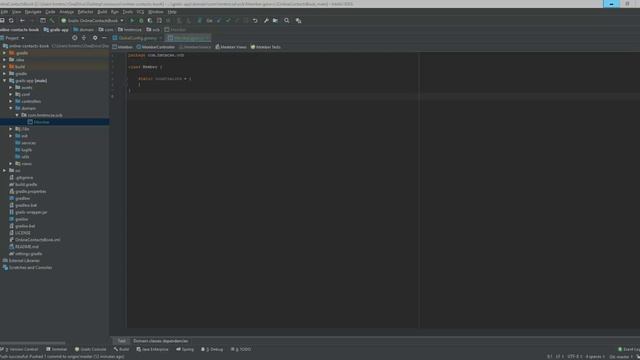The image size is (640, 360).
Task: Open the Refactor menu
Action: click(x=85, y=12)
